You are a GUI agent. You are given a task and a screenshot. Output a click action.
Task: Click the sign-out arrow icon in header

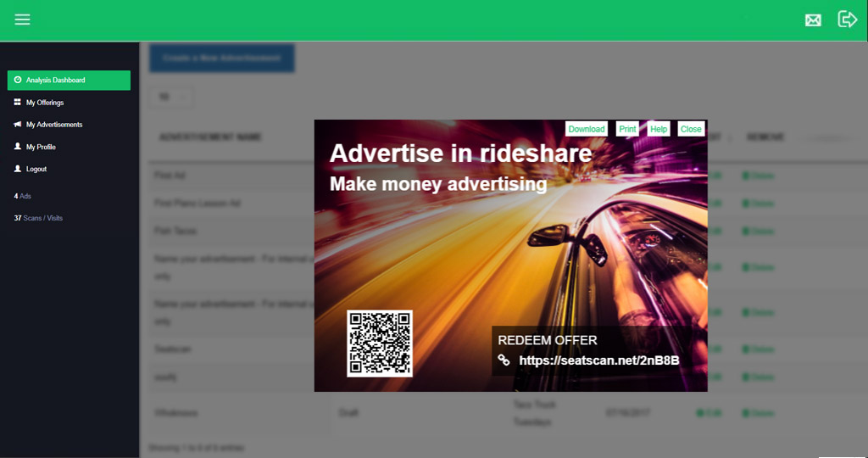pos(847,20)
